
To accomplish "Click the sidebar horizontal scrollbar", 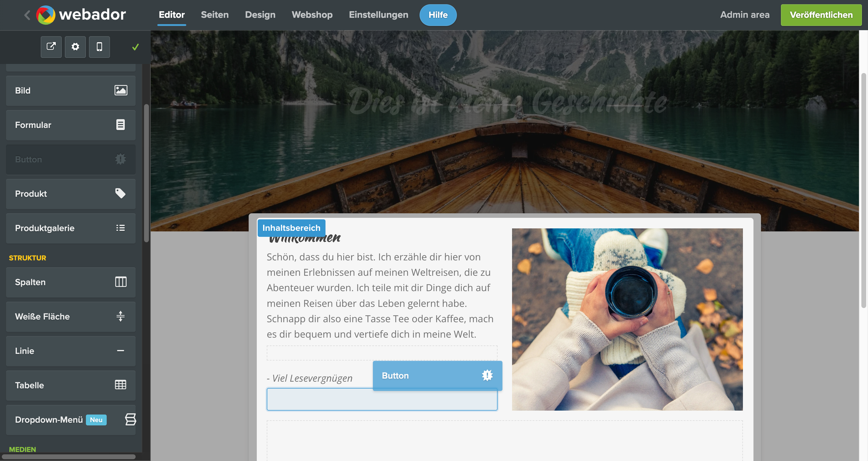I will click(x=68, y=456).
